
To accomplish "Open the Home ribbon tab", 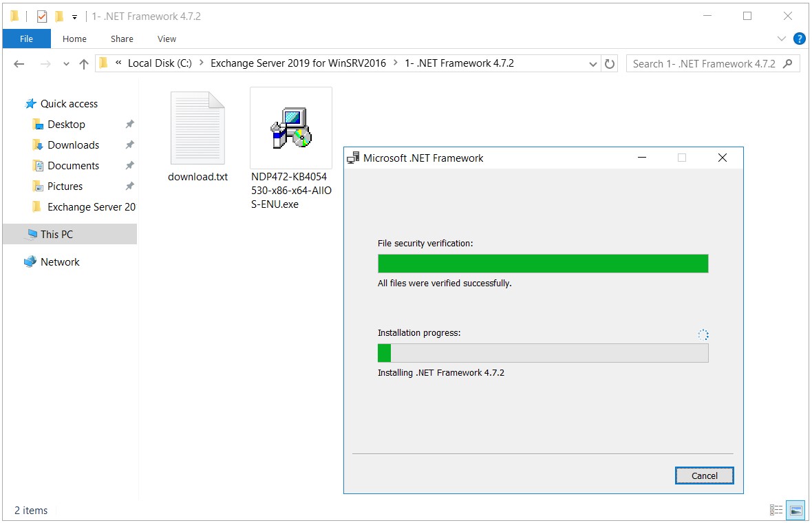I will [74, 39].
